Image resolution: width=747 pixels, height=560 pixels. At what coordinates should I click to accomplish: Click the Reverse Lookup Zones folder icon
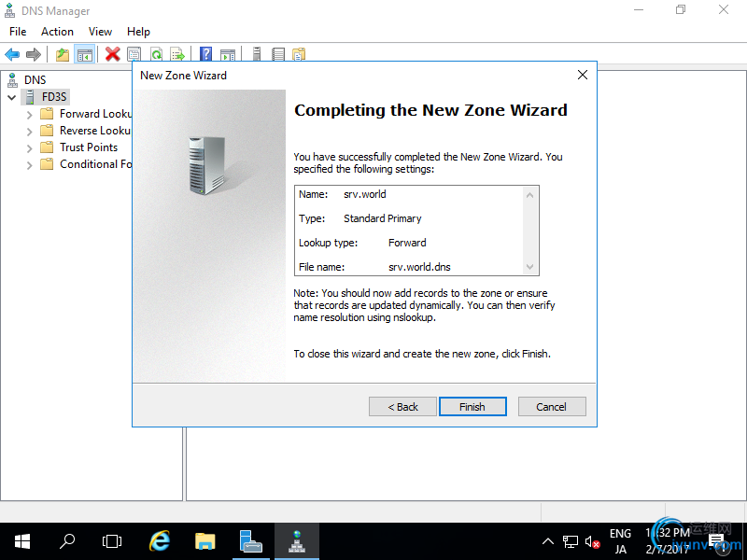click(x=47, y=131)
